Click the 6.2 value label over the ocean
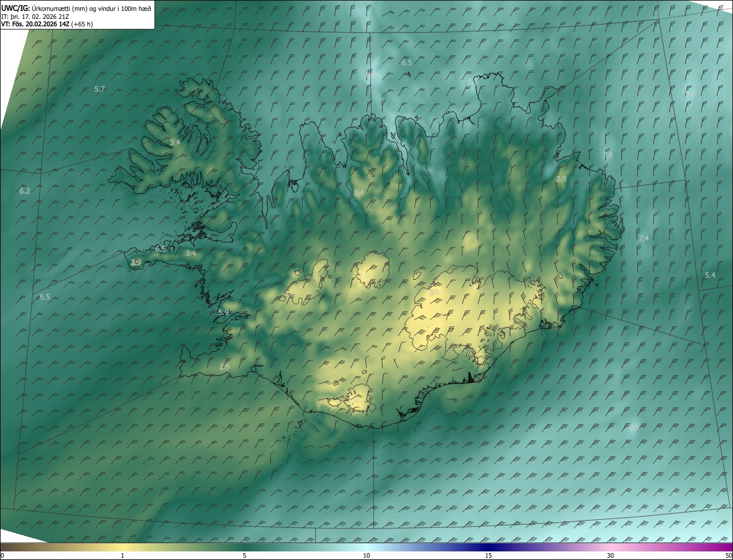The width and height of the screenshot is (733, 560). (25, 191)
